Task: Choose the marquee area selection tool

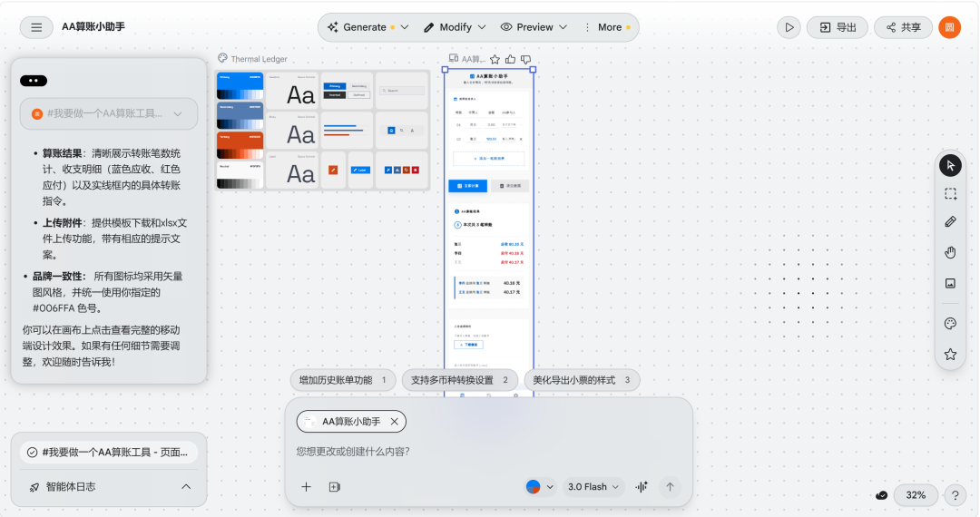Action: pyautogui.click(x=950, y=193)
